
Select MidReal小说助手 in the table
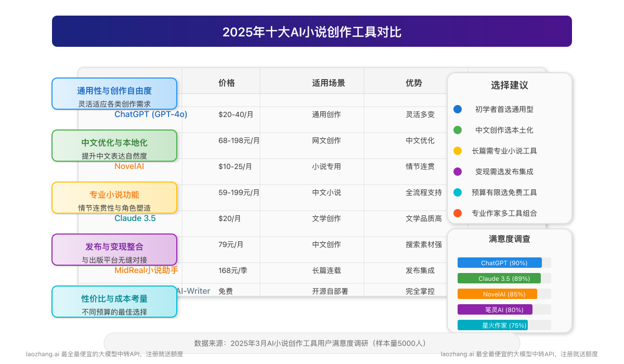147,270
